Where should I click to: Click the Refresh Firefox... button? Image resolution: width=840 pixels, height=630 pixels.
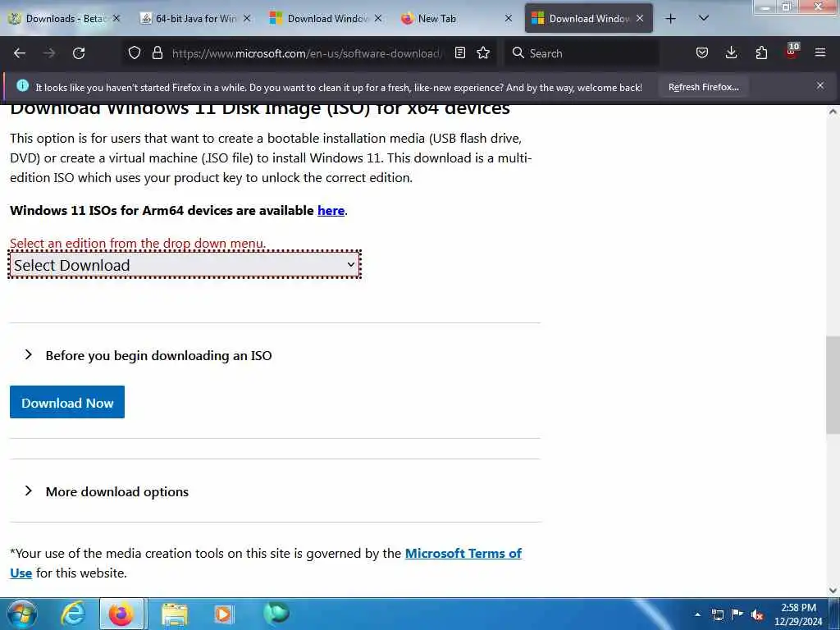703,87
